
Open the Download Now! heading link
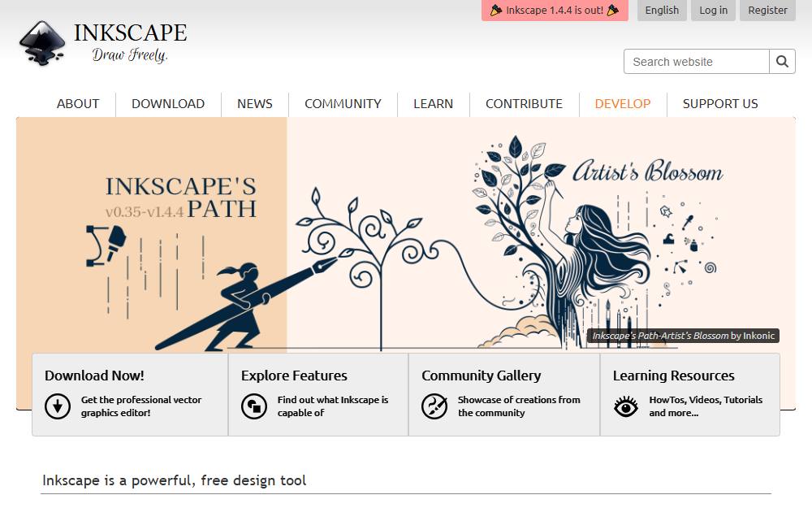(x=94, y=376)
